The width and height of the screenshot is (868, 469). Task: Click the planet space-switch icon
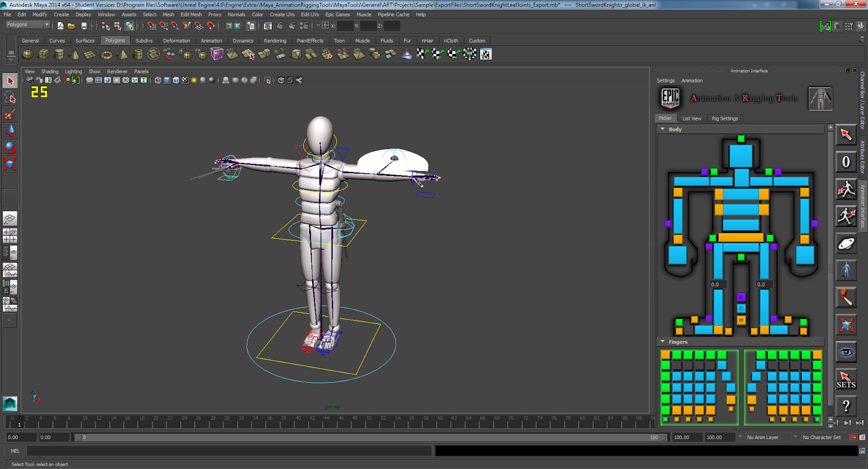point(846,244)
